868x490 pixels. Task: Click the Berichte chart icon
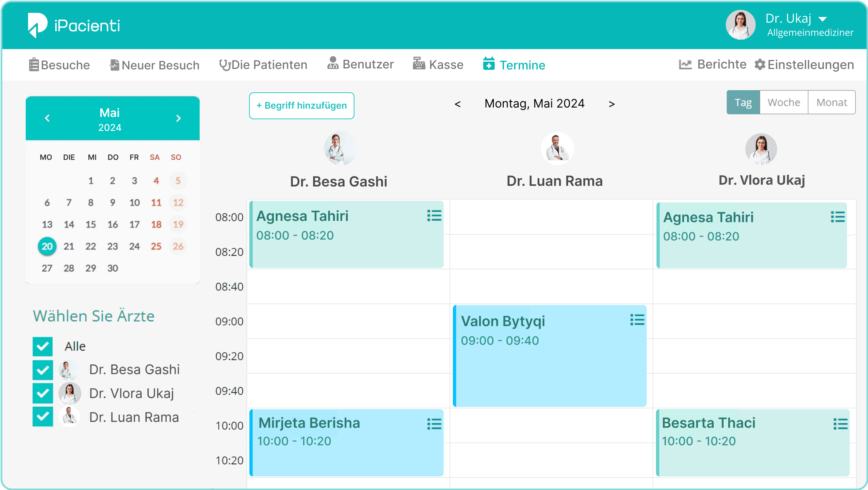pyautogui.click(x=685, y=64)
